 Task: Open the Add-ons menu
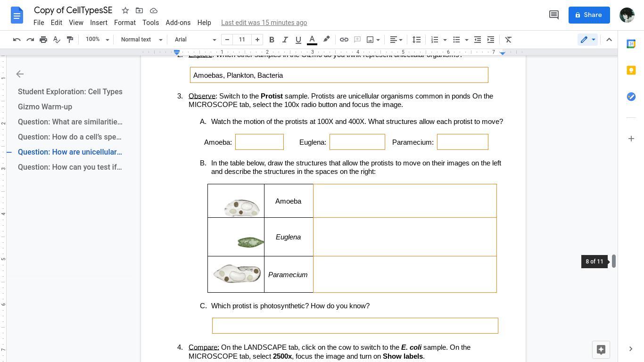[178, 23]
